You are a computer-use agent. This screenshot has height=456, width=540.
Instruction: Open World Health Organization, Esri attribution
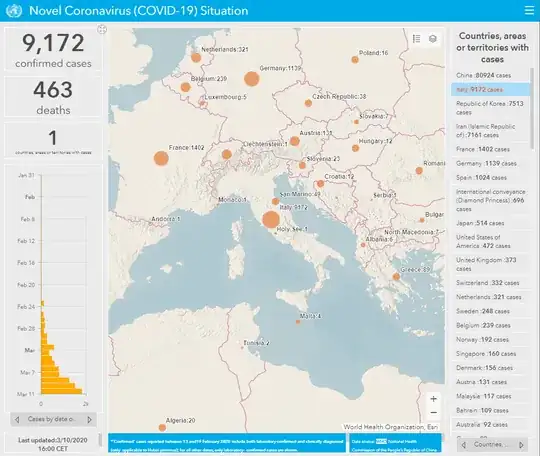click(x=391, y=427)
